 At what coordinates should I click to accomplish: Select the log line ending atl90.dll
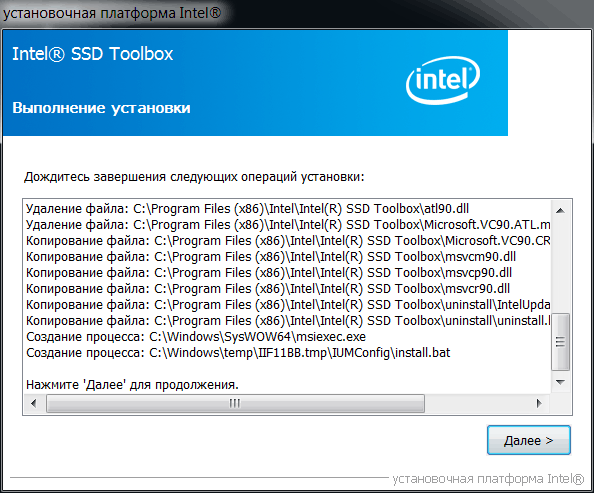[x=247, y=209]
